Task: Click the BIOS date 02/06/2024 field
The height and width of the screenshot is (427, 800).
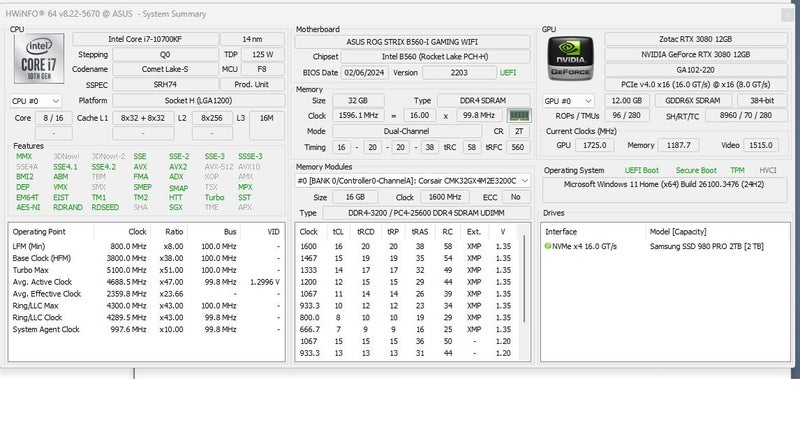Action: click(x=364, y=73)
